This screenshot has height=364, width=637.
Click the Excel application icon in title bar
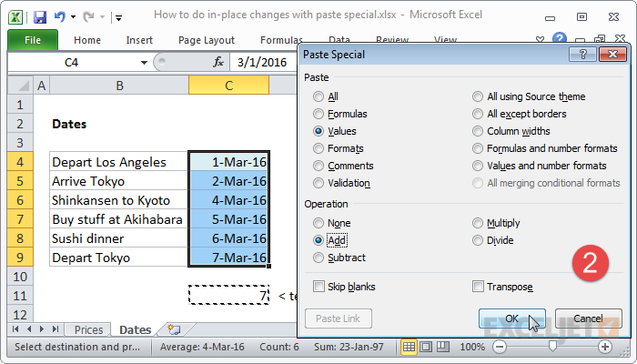pos(15,17)
